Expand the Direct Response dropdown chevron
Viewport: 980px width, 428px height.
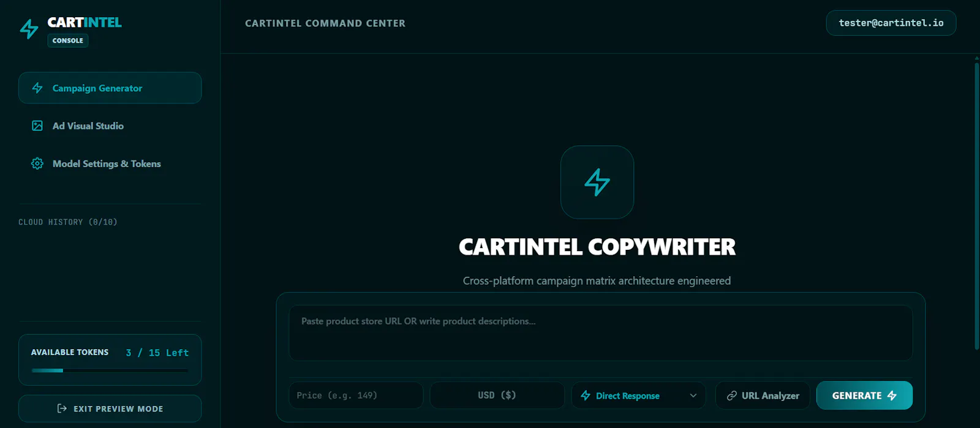[x=693, y=396]
